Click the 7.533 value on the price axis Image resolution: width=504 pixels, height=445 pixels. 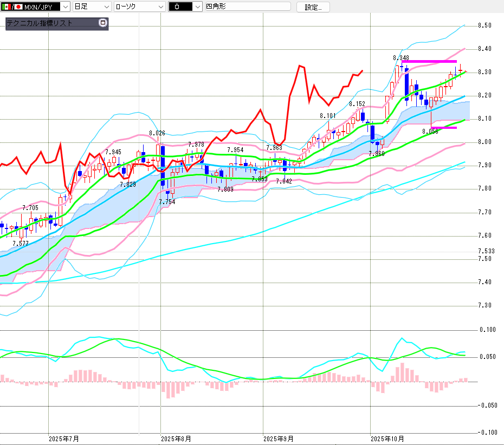486,251
